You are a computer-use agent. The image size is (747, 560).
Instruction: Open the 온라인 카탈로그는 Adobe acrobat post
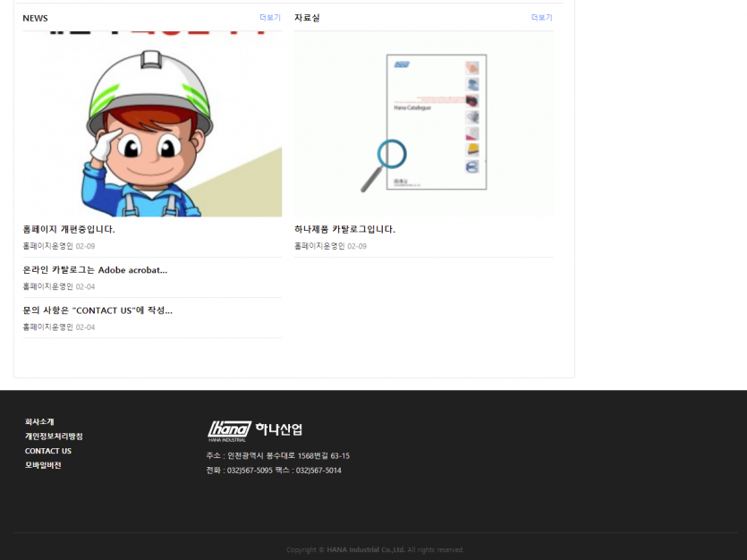pos(95,269)
